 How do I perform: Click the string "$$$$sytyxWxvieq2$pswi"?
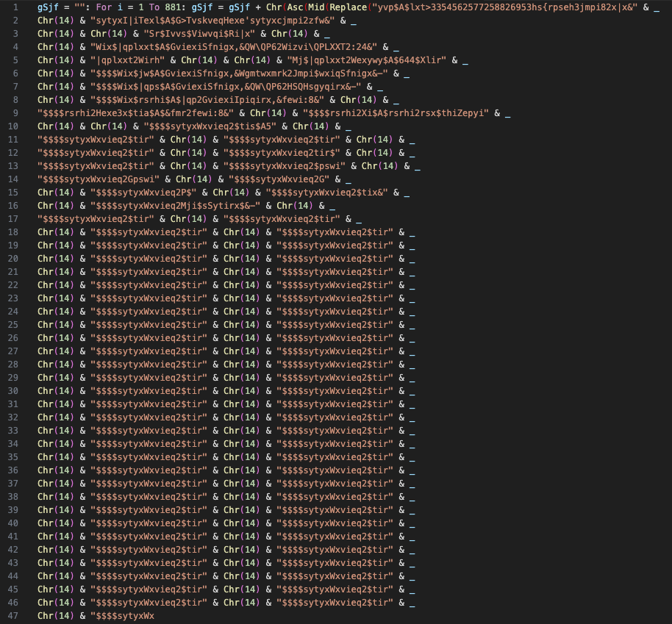coord(284,167)
